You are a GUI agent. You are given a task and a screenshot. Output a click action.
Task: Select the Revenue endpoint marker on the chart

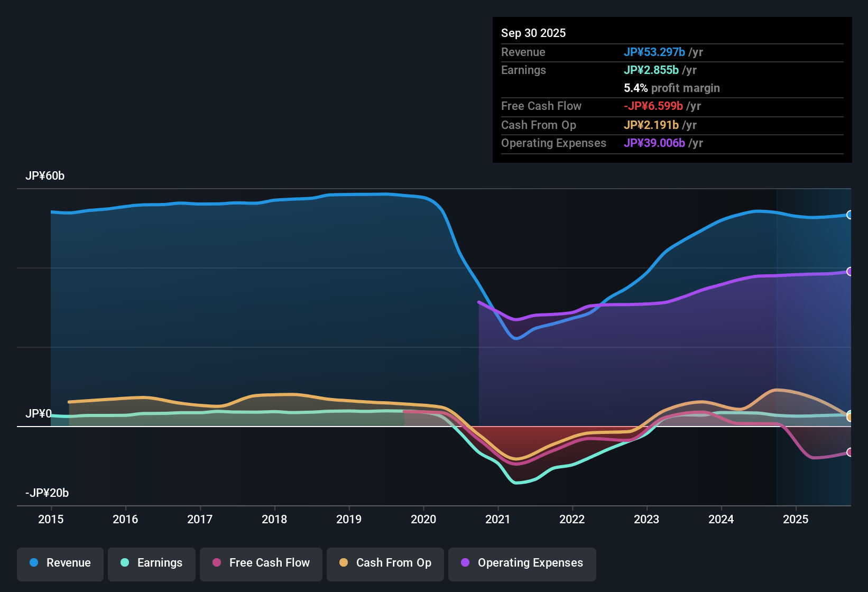tap(850, 215)
